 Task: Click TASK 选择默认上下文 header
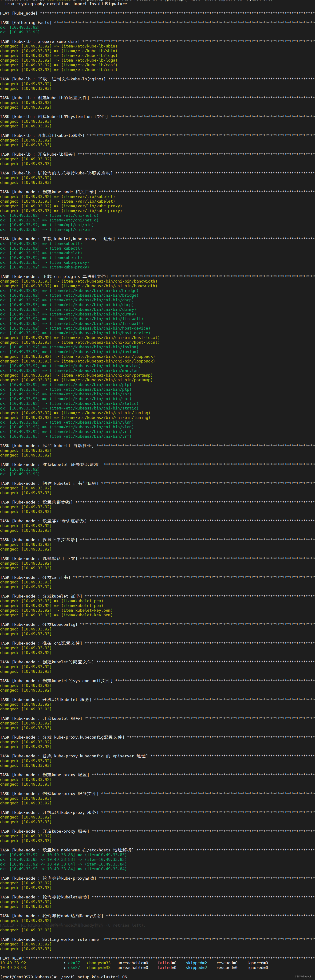pyautogui.click(x=157, y=559)
